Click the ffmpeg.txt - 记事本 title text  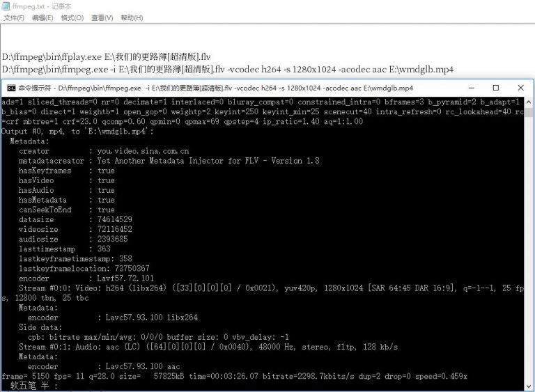(x=42, y=6)
